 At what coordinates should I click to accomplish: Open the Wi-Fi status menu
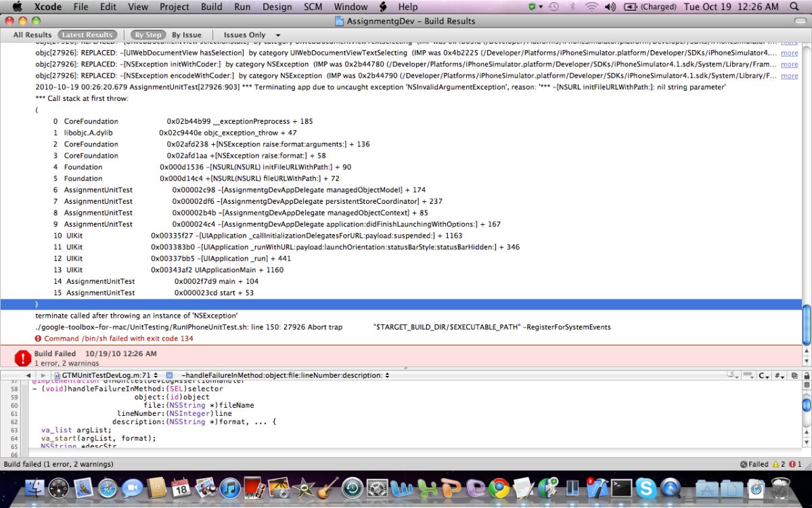point(592,7)
